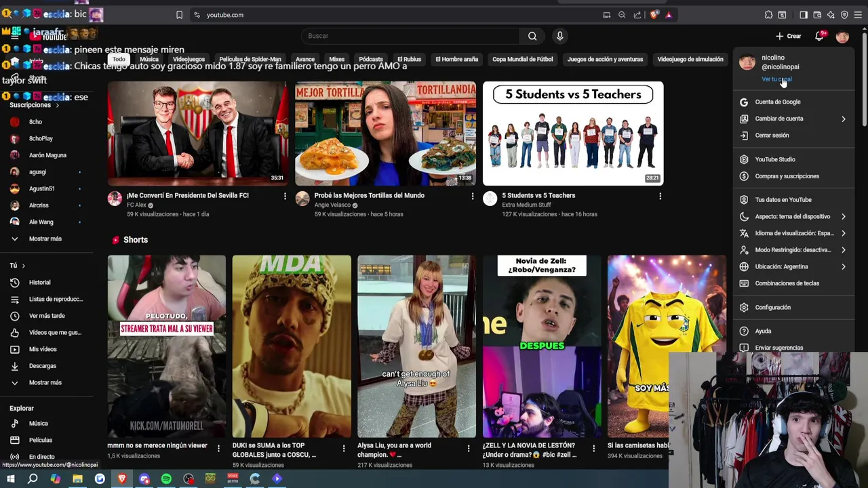Image resolution: width=868 pixels, height=488 pixels.
Task: Open Brave Leo AI sparkle icon
Action: pos(831,15)
